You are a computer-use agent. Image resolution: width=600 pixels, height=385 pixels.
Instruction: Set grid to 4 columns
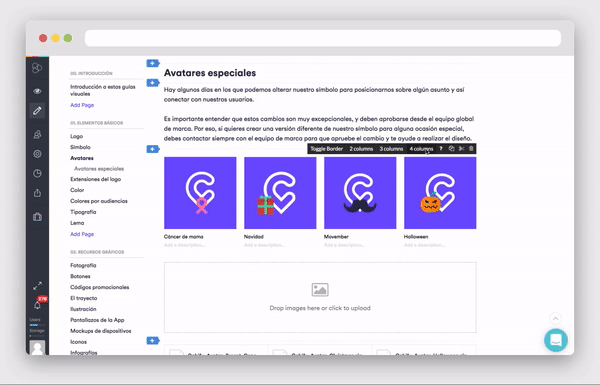[421, 149]
